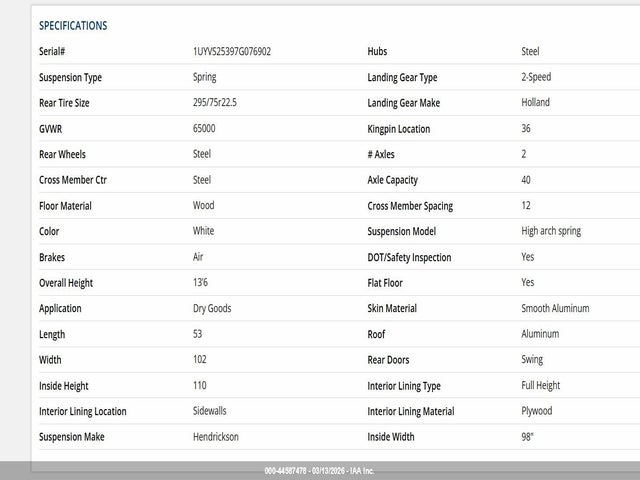Click the Rear Doors value Swing
This screenshot has height=480, width=640.
(532, 360)
